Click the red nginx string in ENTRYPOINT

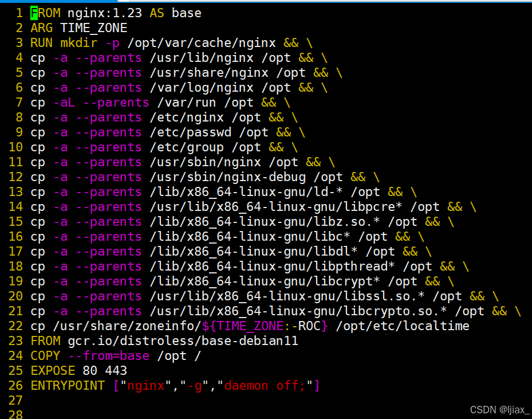[x=145, y=386]
